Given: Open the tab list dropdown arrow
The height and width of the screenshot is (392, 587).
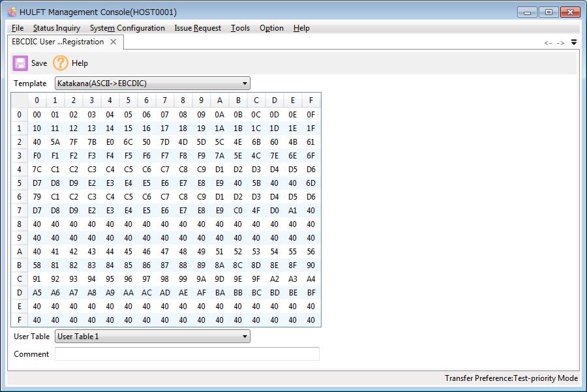Looking at the screenshot, I should pyautogui.click(x=573, y=42).
